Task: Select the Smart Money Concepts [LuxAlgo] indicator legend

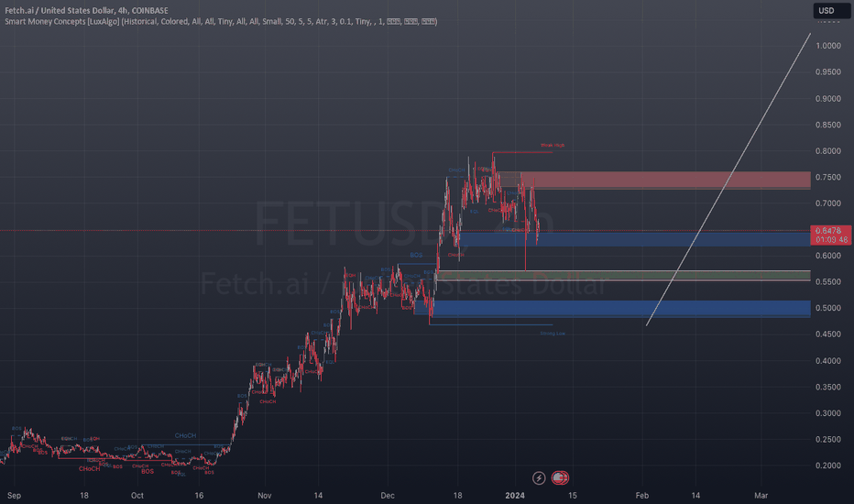Action: [221, 21]
